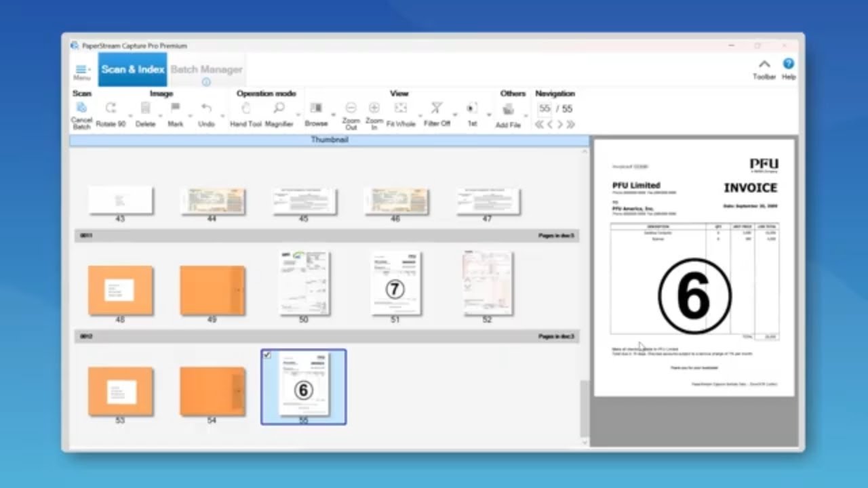The width and height of the screenshot is (868, 488).
Task: Go to previous page arrow
Action: [550, 125]
